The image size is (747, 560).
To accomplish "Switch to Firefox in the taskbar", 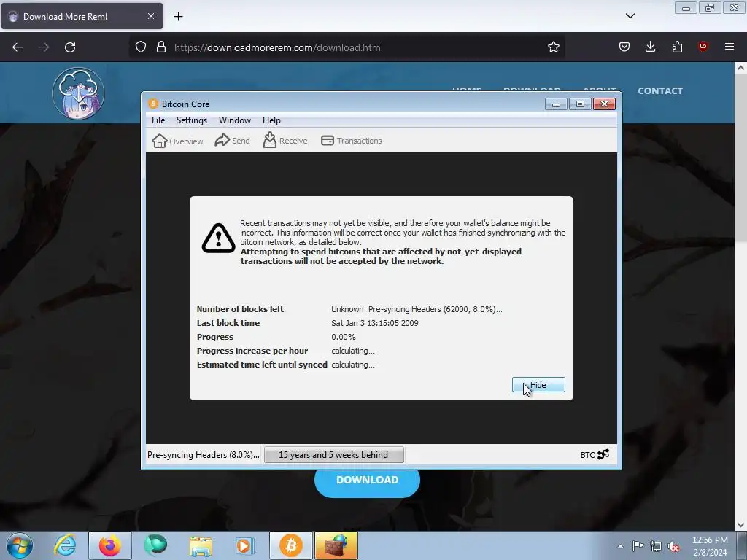I will [x=110, y=545].
